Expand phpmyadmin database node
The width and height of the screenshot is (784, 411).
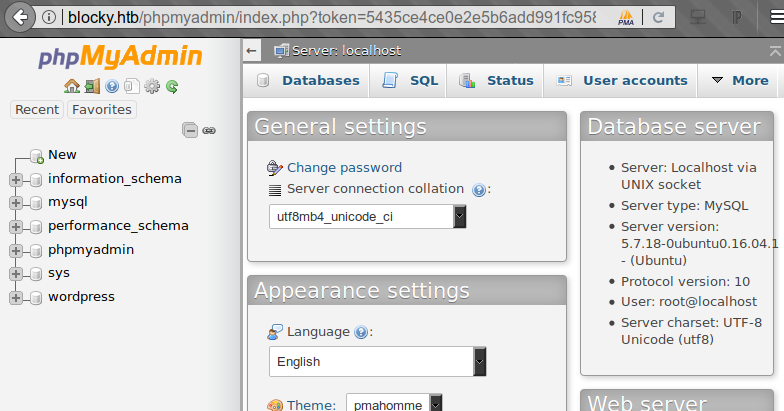[x=16, y=250]
